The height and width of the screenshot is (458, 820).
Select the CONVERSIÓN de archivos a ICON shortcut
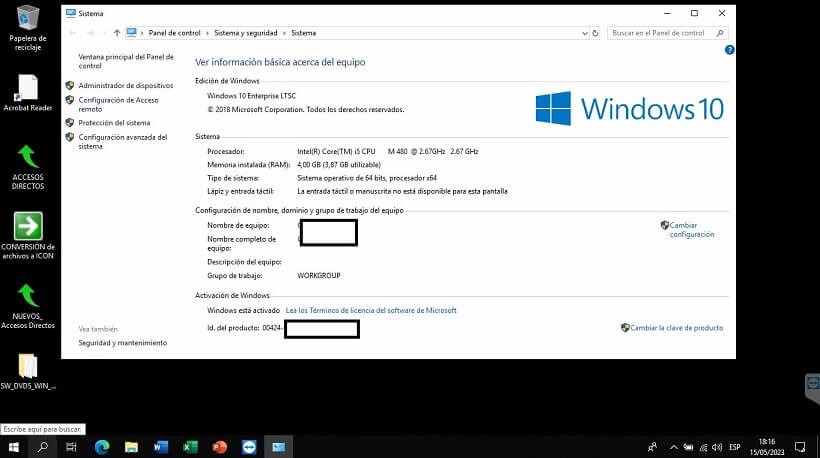pos(28,235)
